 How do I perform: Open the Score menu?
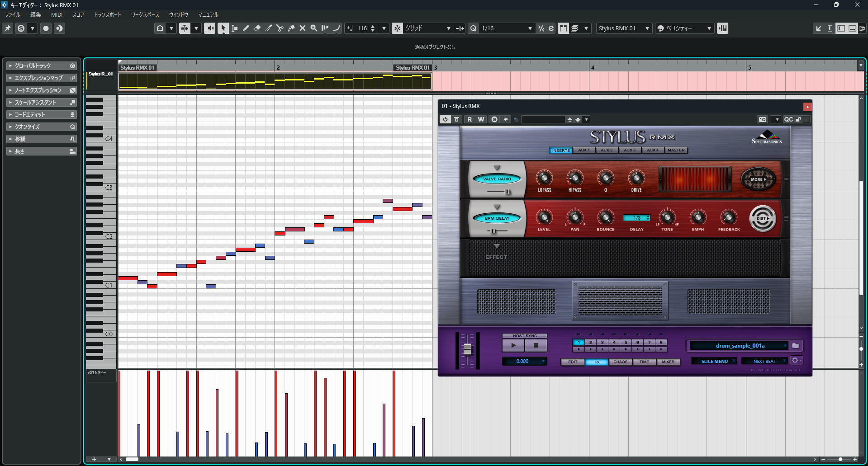click(78, 15)
